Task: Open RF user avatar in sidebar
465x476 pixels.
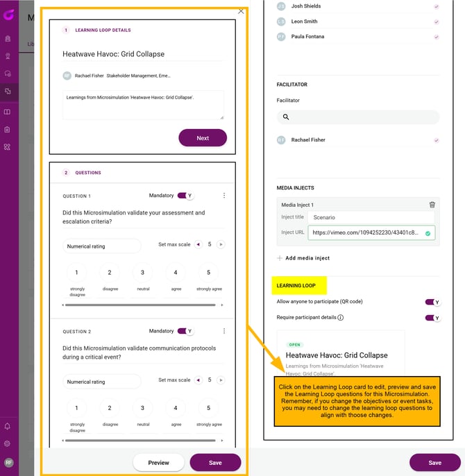Action: 8,462
